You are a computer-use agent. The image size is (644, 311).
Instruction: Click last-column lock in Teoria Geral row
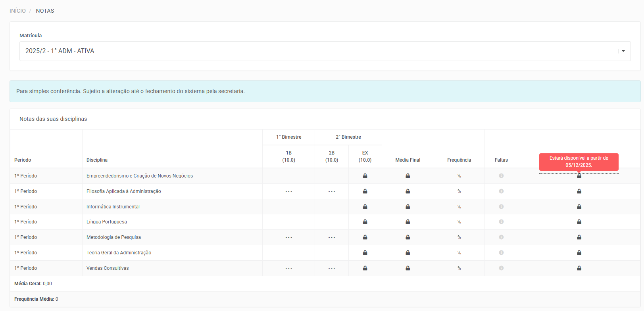(x=579, y=253)
